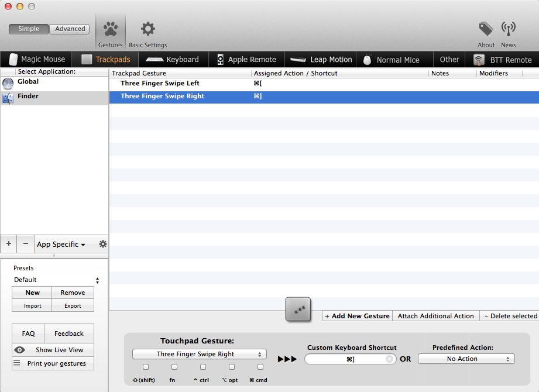This screenshot has width=539, height=392.
Task: Enable the cmd modifier checkbox
Action: [x=260, y=367]
